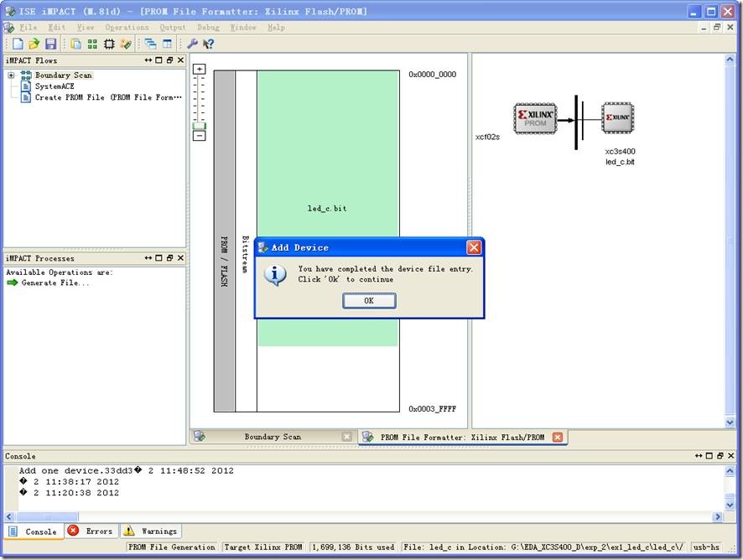Click the Save floppy disk icon
743x560 pixels.
tap(51, 44)
